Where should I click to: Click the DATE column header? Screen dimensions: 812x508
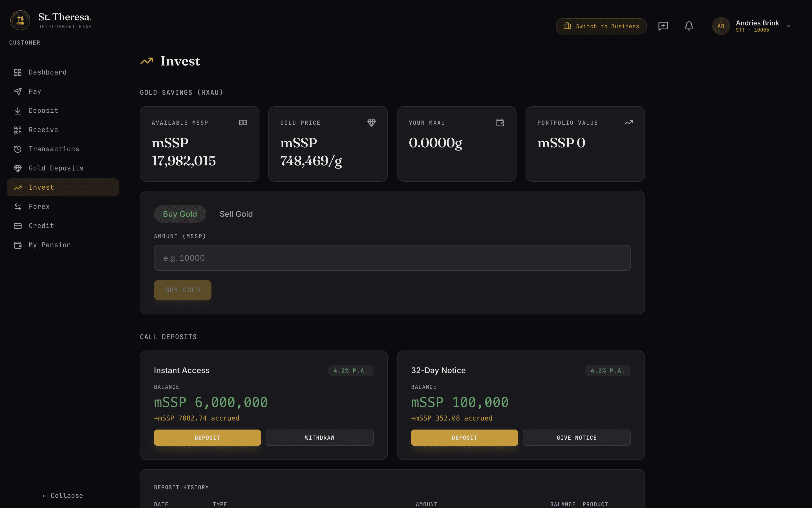[161, 504]
